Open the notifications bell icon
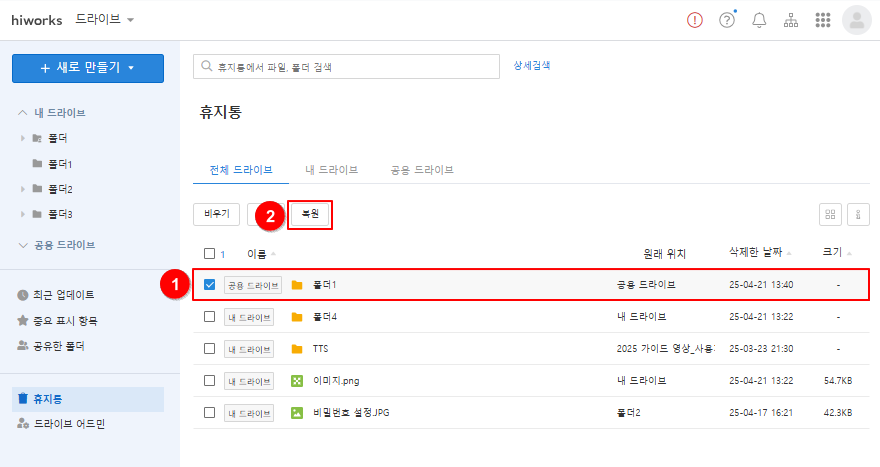Image resolution: width=880 pixels, height=467 pixels. point(759,20)
